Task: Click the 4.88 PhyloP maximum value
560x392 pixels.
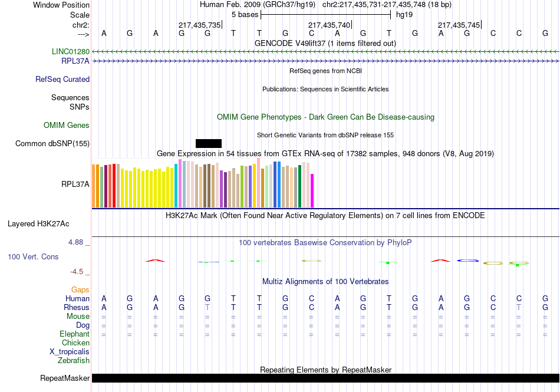Action: click(75, 242)
